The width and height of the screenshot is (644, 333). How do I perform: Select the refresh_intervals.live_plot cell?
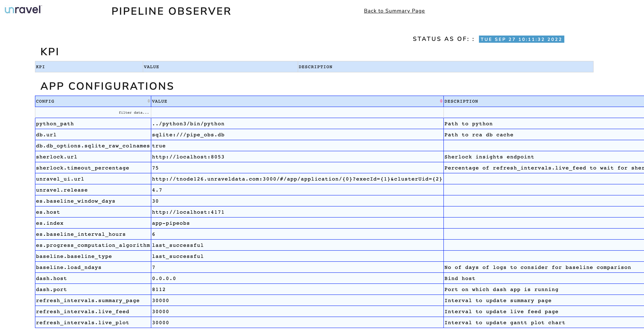pos(93,322)
